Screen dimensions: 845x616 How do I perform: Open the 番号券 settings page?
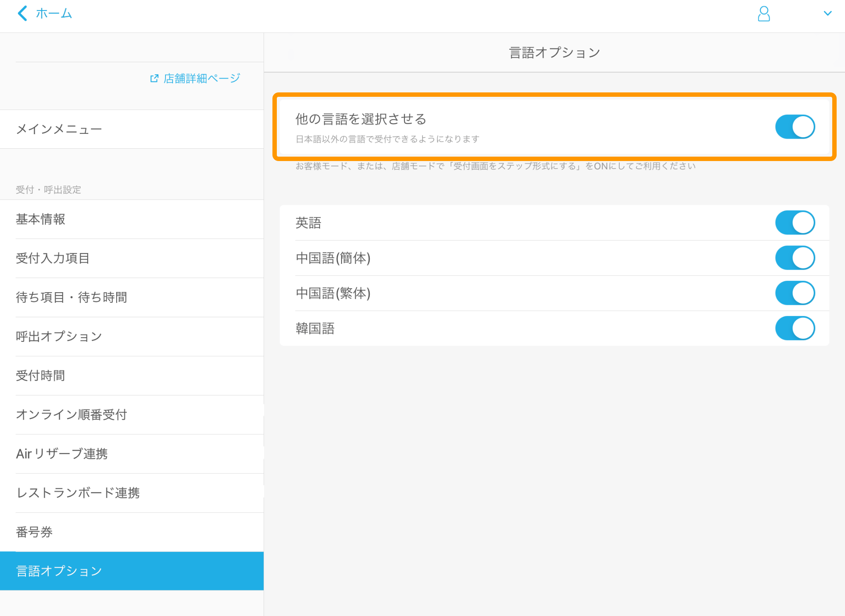34,532
